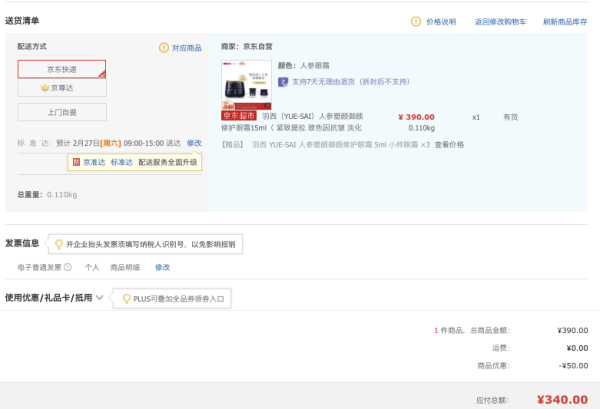
Task: Go back via 返回修改购物车
Action: coord(500,22)
